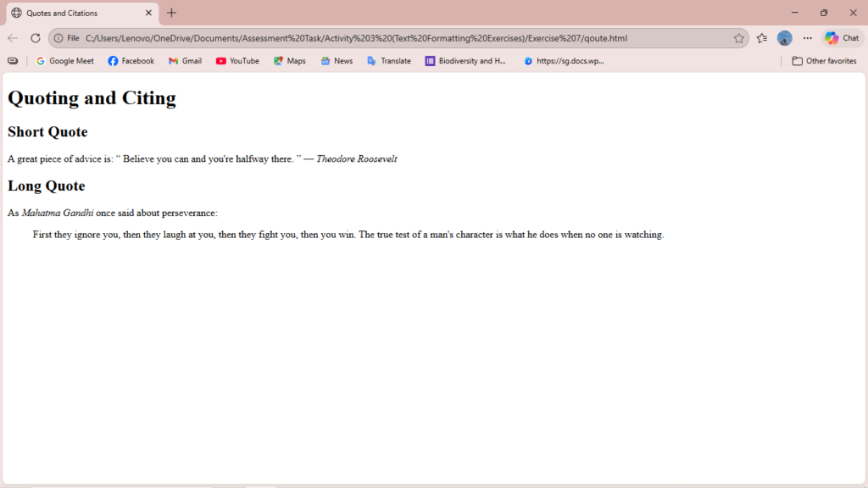Expand the Other favorites folder
This screenshot has width=868, height=488.
pos(824,61)
